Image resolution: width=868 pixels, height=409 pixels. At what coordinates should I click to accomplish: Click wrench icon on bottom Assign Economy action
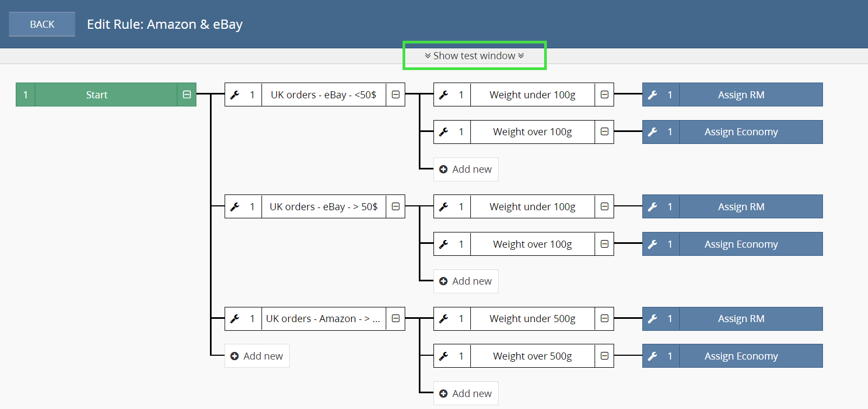tap(653, 356)
